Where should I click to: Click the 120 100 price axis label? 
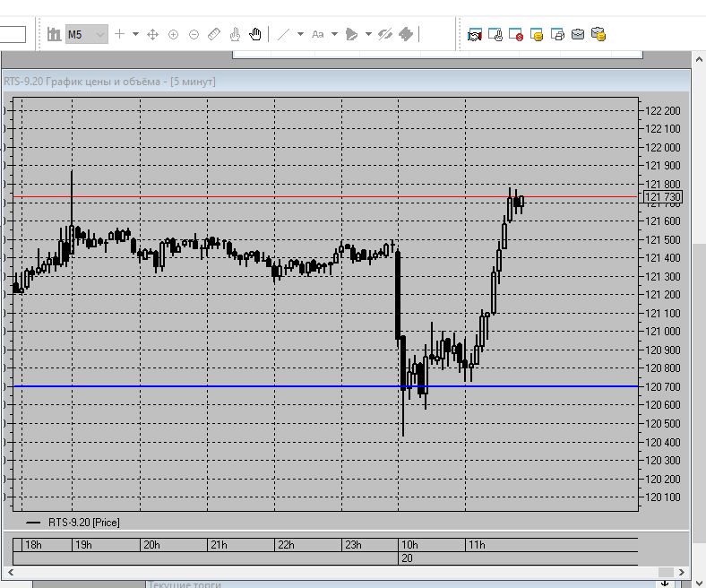[x=663, y=497]
